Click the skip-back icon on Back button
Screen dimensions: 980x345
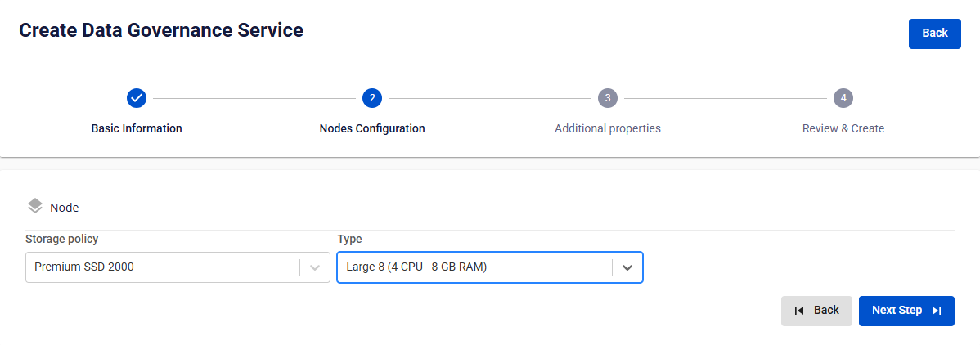coord(798,311)
